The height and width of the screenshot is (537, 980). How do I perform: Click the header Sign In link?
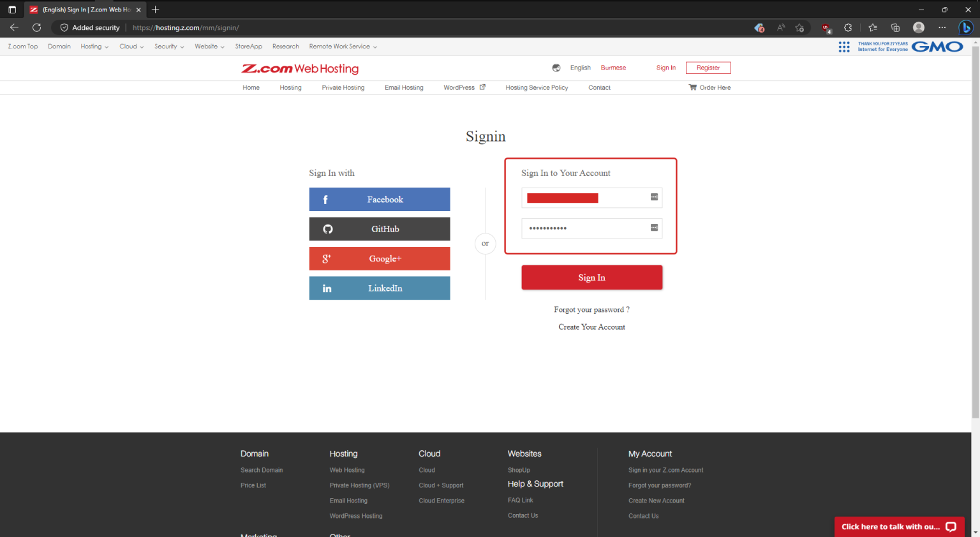click(x=665, y=68)
